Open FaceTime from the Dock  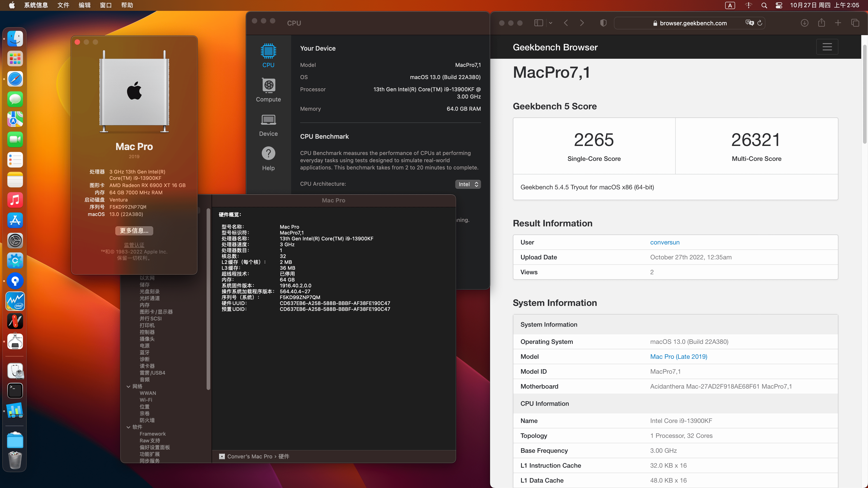(15, 139)
